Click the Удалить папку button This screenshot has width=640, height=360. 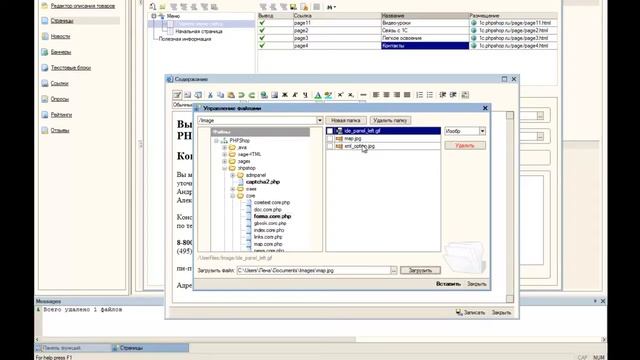click(390, 120)
